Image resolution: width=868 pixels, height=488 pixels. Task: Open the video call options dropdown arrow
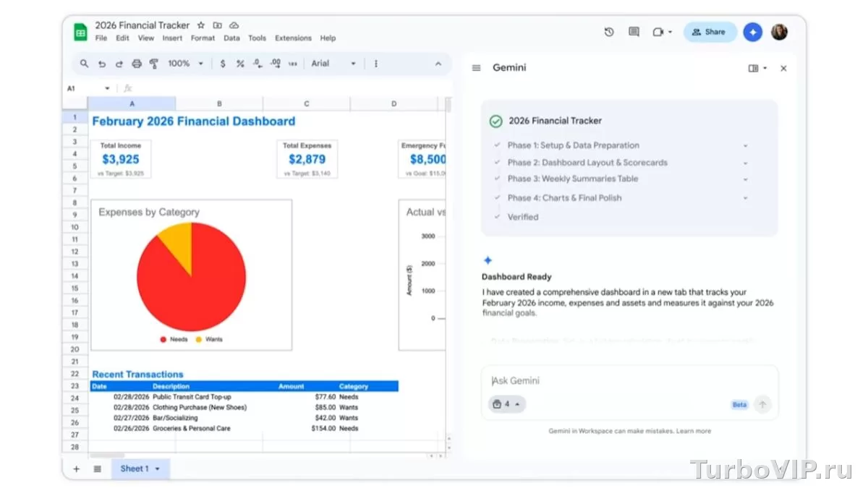[671, 32]
